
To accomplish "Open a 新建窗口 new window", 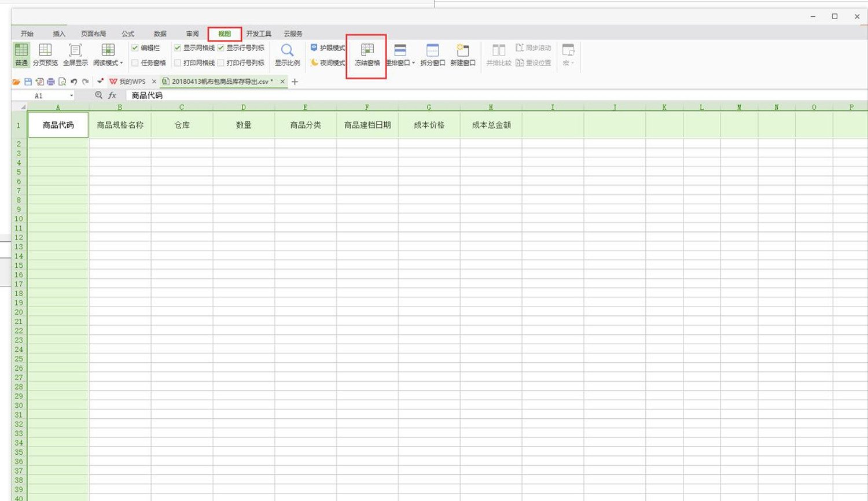I will click(462, 51).
